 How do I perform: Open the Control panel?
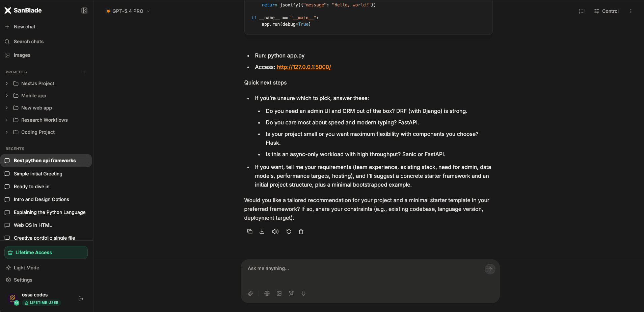click(606, 11)
